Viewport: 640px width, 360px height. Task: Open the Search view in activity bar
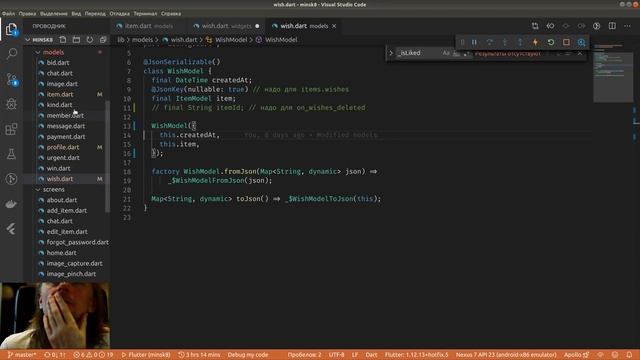11,54
